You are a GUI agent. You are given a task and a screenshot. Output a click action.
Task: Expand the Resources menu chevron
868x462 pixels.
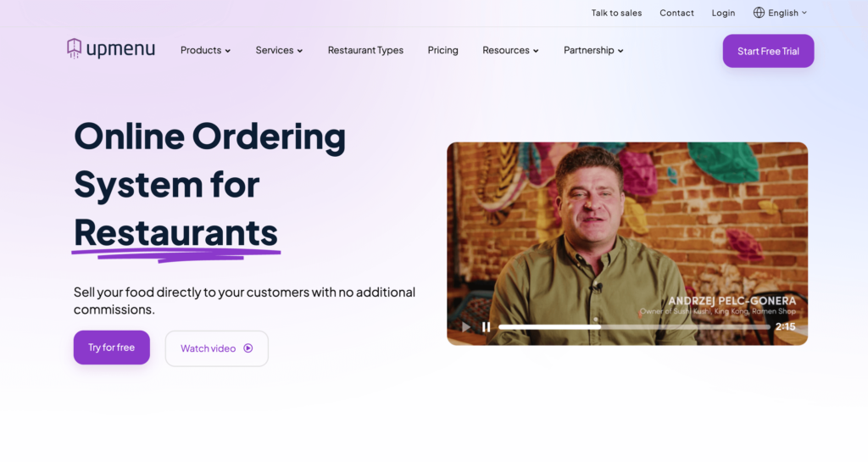coord(536,51)
